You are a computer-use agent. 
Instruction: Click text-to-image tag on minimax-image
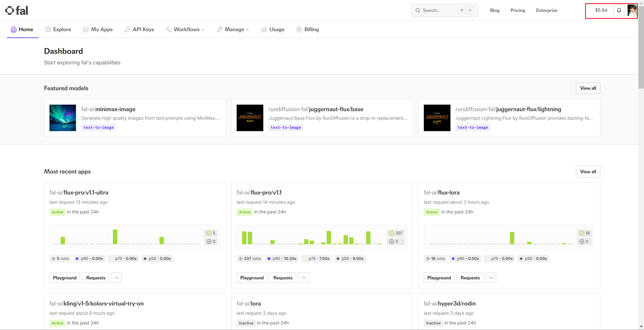pos(98,127)
